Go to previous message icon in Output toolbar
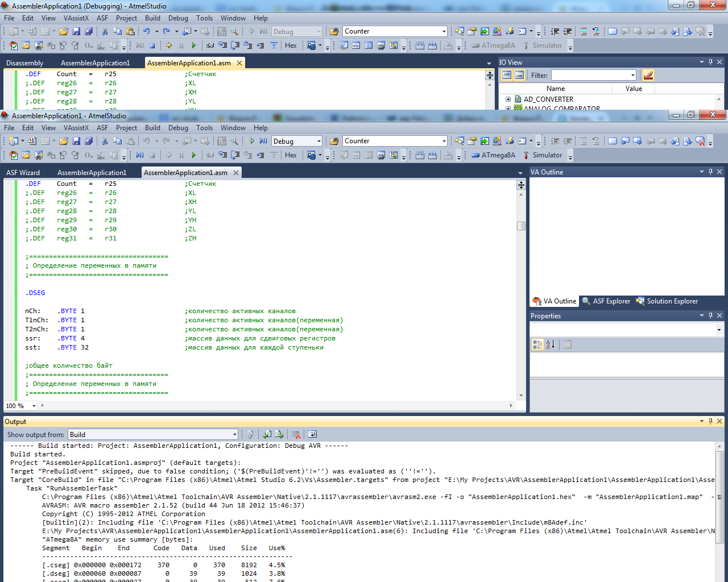The height and width of the screenshot is (582, 728). click(267, 434)
